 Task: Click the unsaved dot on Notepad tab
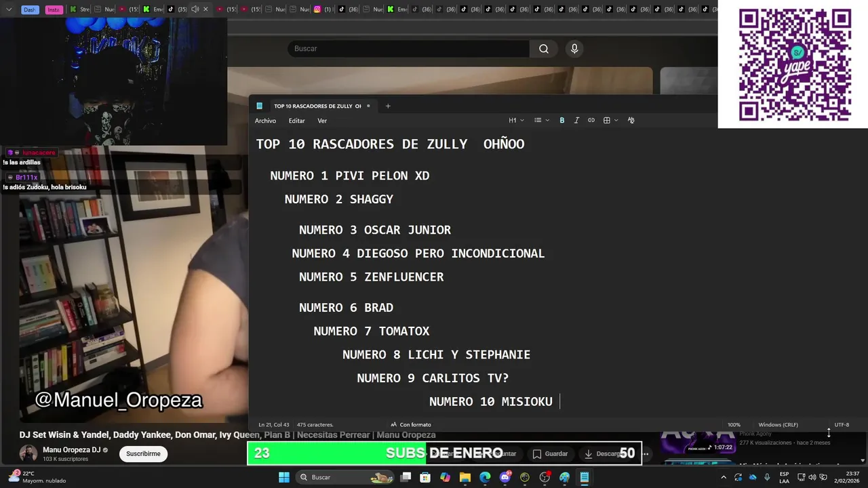(368, 106)
